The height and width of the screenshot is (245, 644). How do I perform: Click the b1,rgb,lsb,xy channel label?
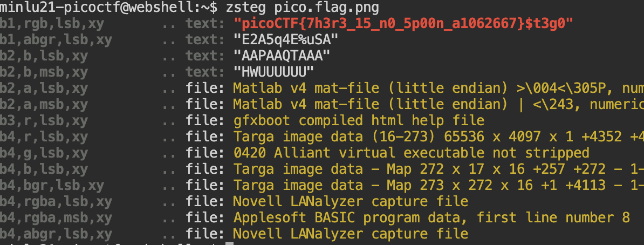click(52, 23)
